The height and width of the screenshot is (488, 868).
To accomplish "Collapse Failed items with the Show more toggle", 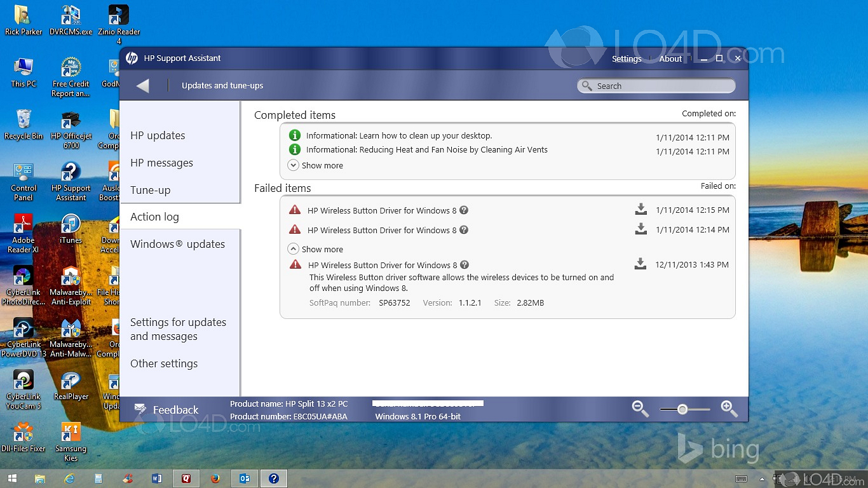I will pyautogui.click(x=315, y=249).
